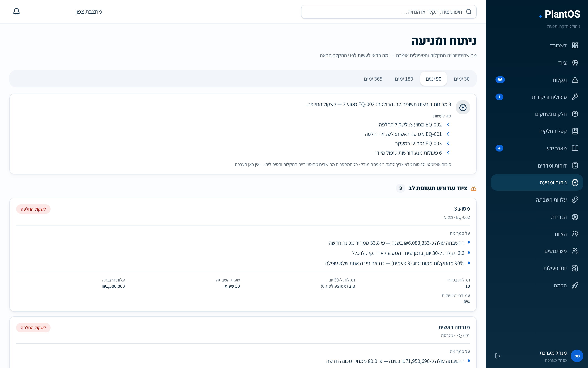Open משתמשים in the sidebar

coord(537,251)
